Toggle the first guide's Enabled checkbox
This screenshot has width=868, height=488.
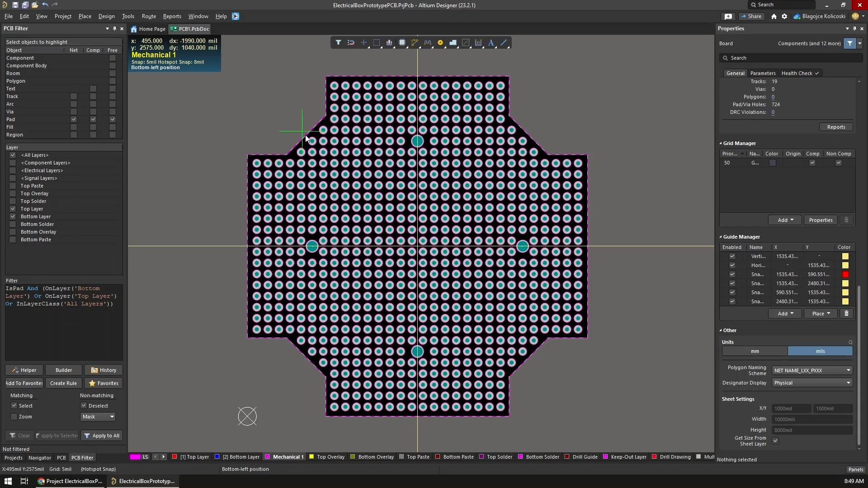[732, 256]
